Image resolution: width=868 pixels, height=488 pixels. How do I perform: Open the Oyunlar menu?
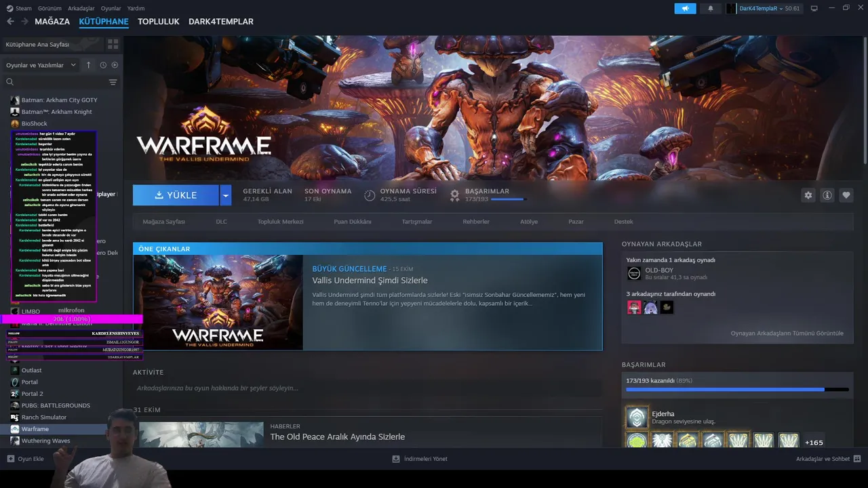[111, 8]
